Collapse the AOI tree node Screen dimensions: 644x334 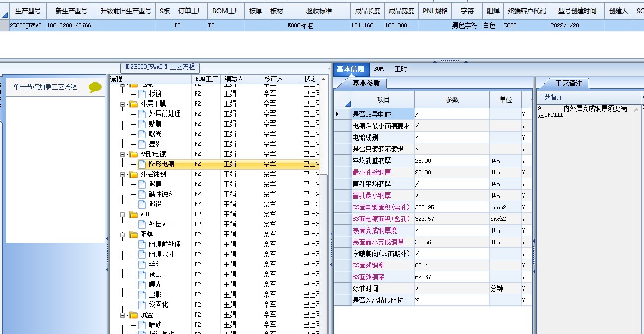point(122,215)
